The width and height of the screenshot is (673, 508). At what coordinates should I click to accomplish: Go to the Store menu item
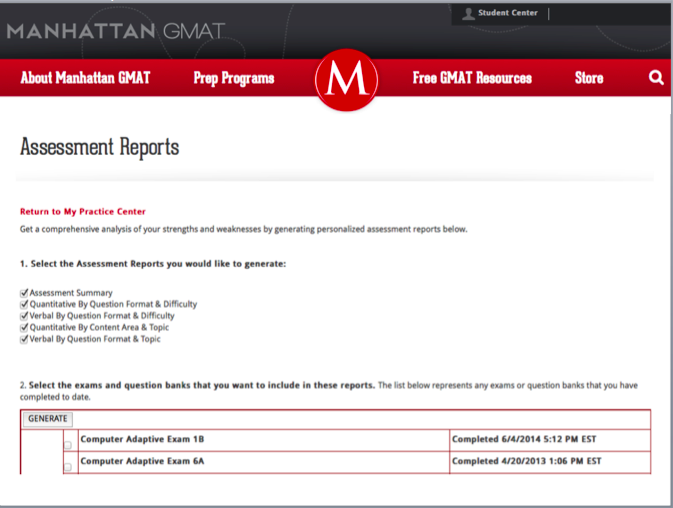click(x=589, y=78)
